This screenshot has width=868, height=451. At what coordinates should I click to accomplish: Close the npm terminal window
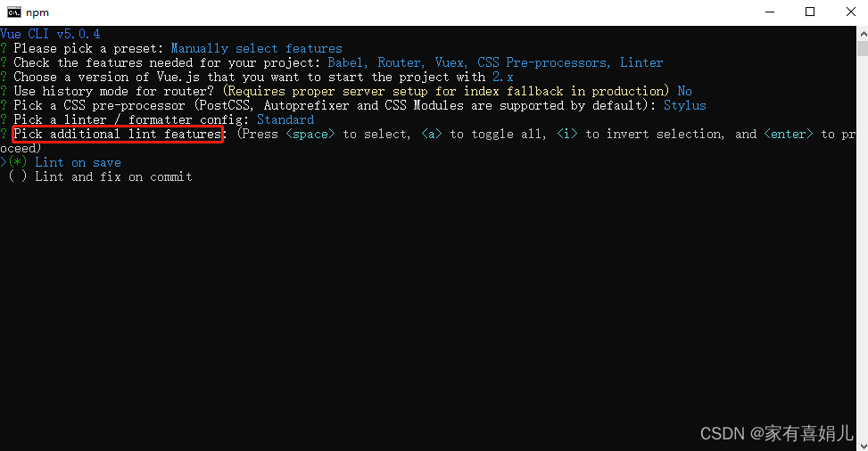(x=851, y=12)
